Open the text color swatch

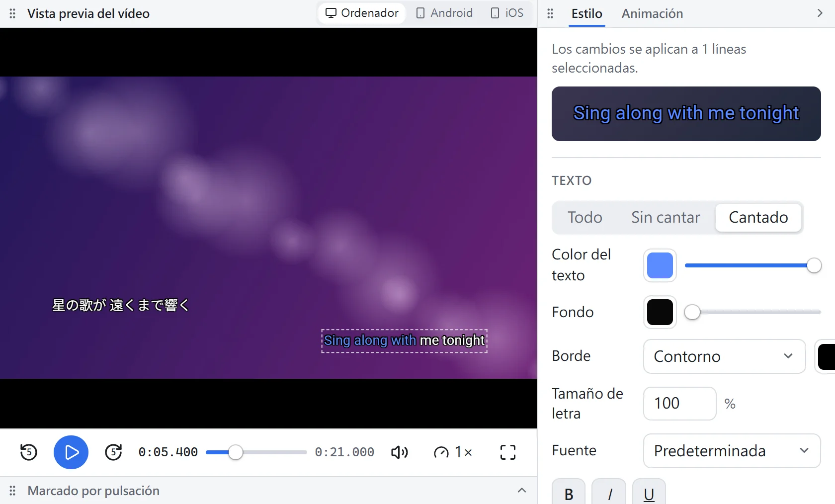pyautogui.click(x=660, y=265)
